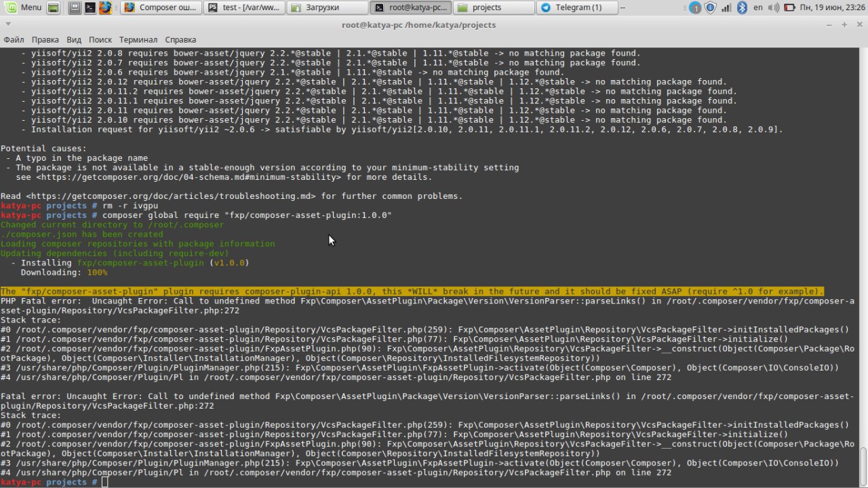Click the notification counter tray icon
This screenshot has width=868, height=488.
click(695, 8)
